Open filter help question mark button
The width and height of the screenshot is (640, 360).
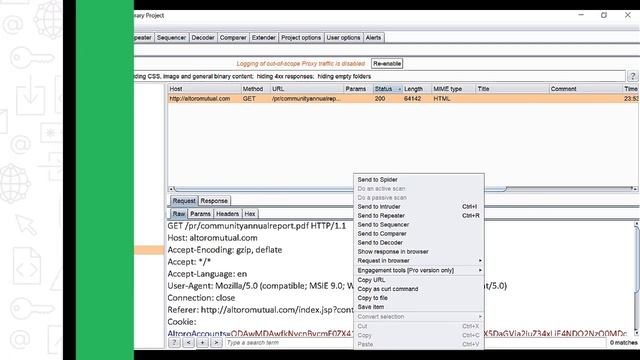[x=633, y=76]
